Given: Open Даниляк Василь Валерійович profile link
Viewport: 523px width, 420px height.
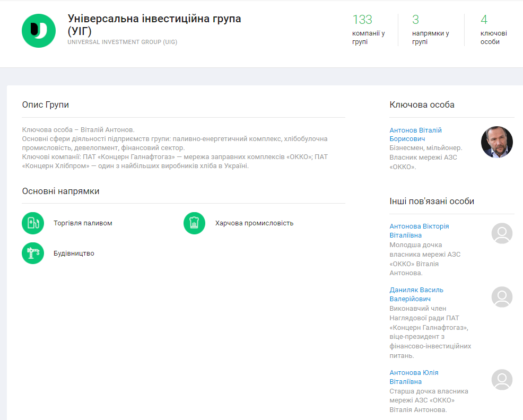Looking at the screenshot, I should (416, 294).
